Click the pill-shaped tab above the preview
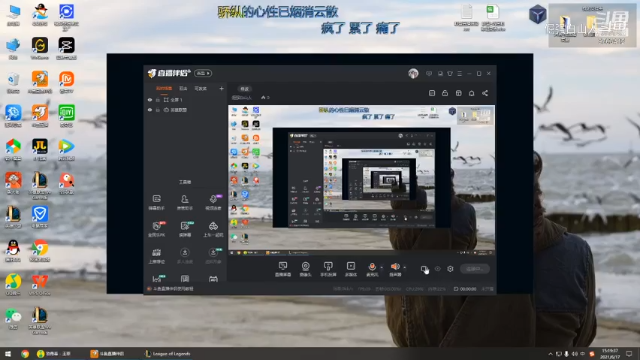The height and width of the screenshot is (360, 640). tap(244, 89)
